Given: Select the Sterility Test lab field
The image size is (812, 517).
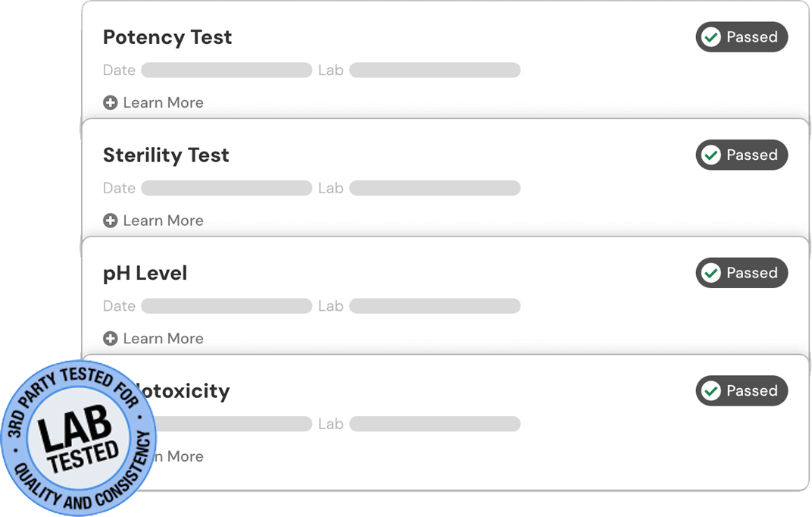Looking at the screenshot, I should tap(435, 188).
